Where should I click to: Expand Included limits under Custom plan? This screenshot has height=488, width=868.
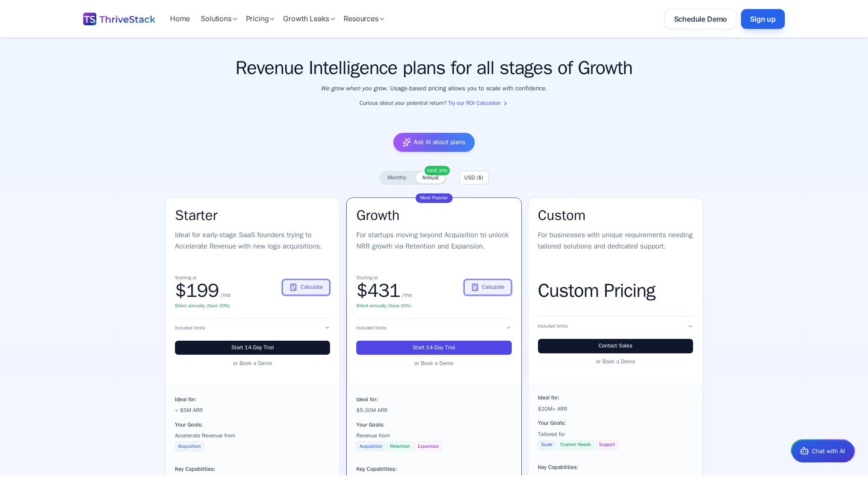615,326
